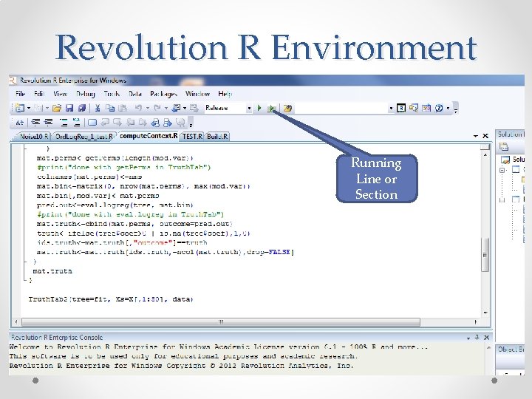Click the 'mat.truth' line in editor

point(52,271)
